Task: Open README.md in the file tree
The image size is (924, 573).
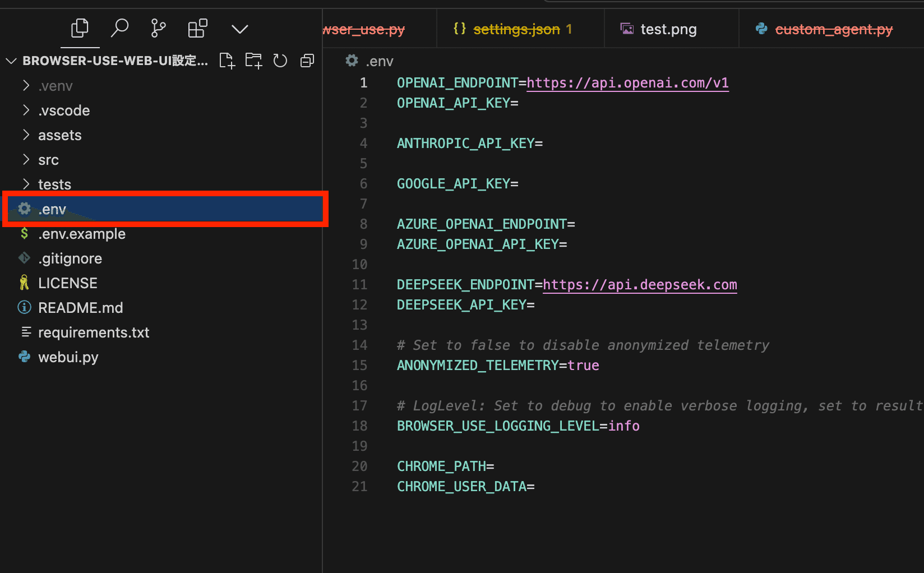Action: point(80,308)
